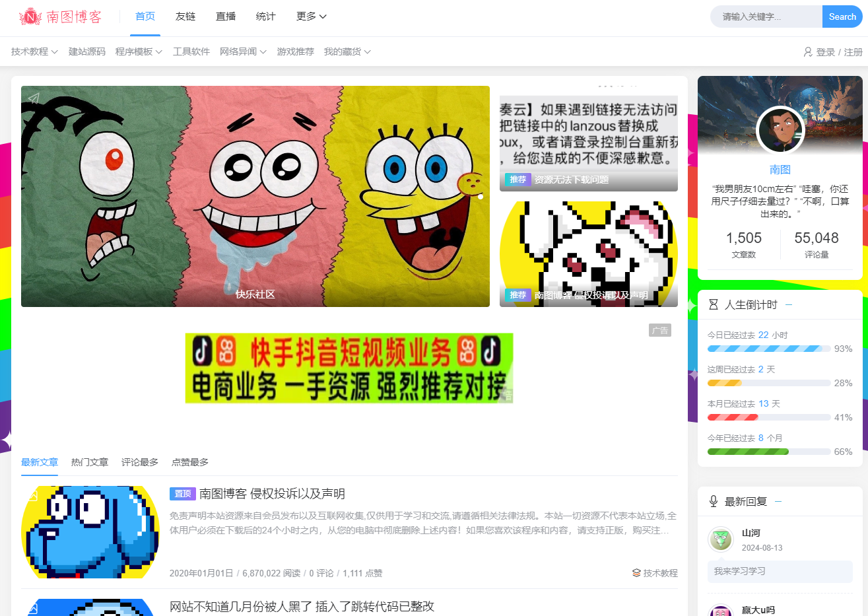This screenshot has width=868, height=616.
Task: Click the 1,505 文章数 statistic
Action: coord(744,244)
